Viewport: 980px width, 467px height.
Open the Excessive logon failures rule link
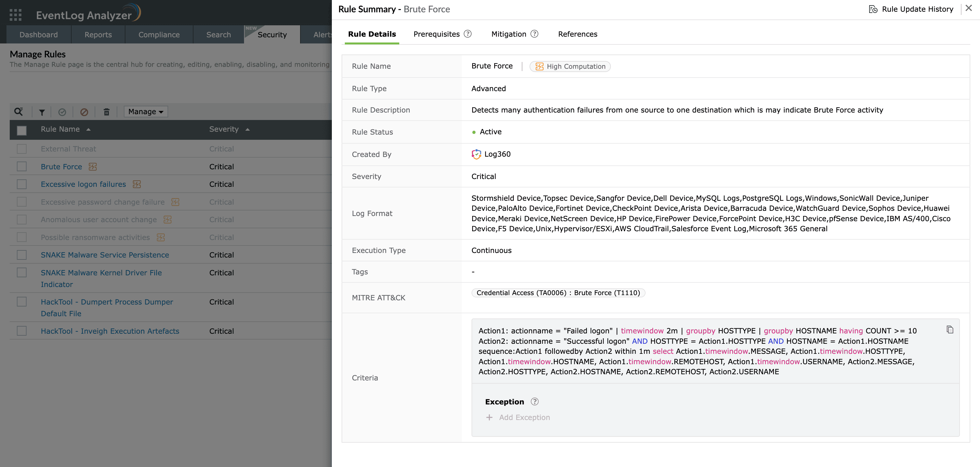click(x=83, y=184)
